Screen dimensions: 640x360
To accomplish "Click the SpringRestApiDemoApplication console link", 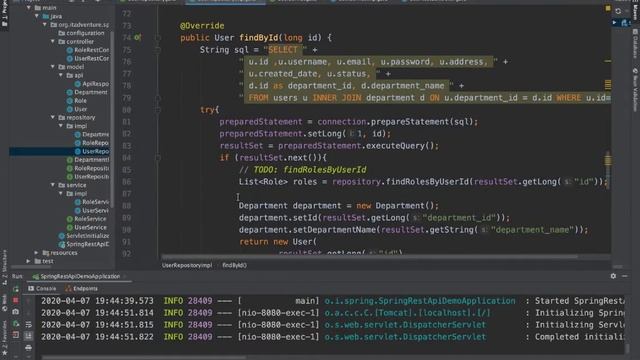I will tap(420, 301).
